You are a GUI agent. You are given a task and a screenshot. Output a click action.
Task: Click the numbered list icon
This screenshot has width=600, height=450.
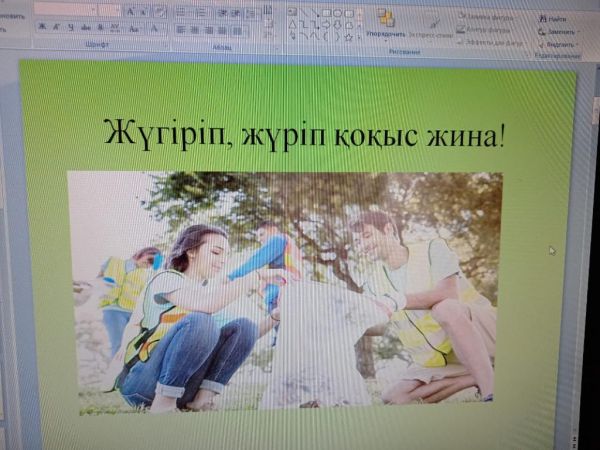[200, 12]
